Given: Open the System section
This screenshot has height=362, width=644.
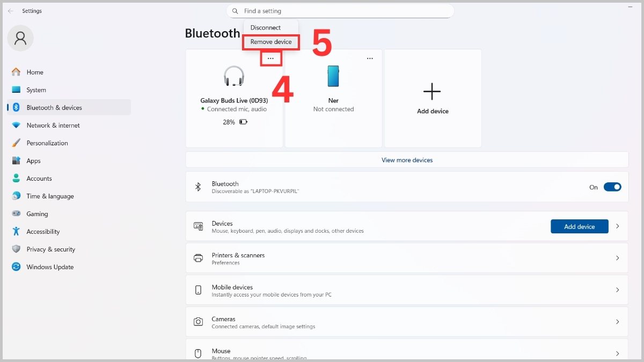Looking at the screenshot, I should 69,90.
